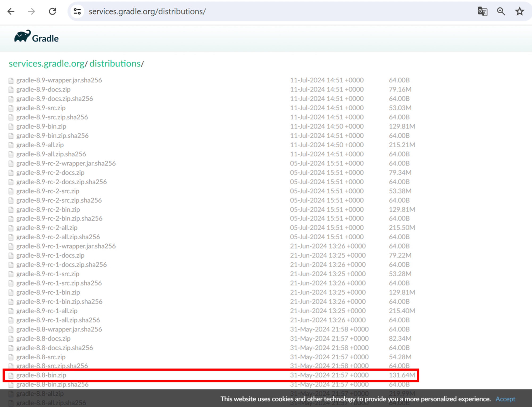Click the file icon beside gradle-8.9-bin.zip
532x407 pixels.
[11, 127]
